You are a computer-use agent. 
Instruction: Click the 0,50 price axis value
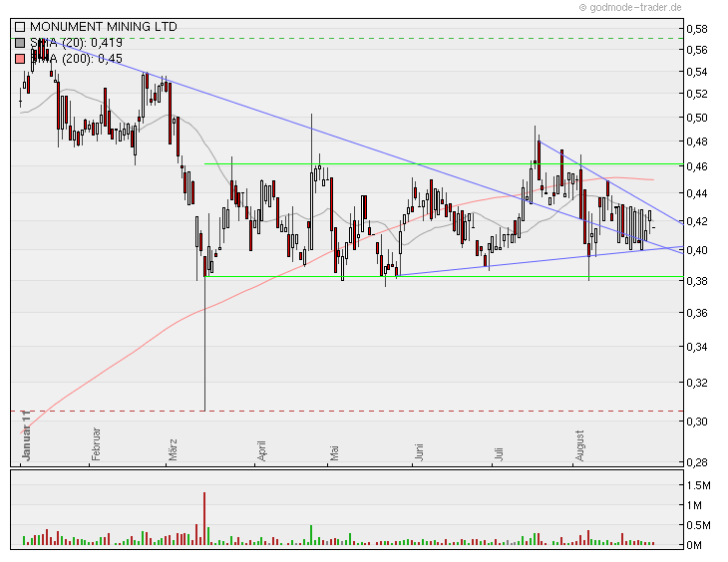point(697,118)
